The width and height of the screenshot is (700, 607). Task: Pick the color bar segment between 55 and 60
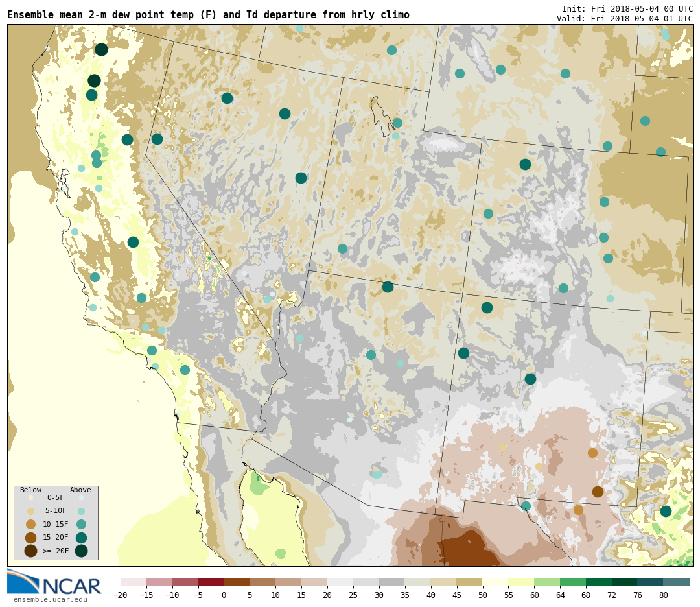521,582
